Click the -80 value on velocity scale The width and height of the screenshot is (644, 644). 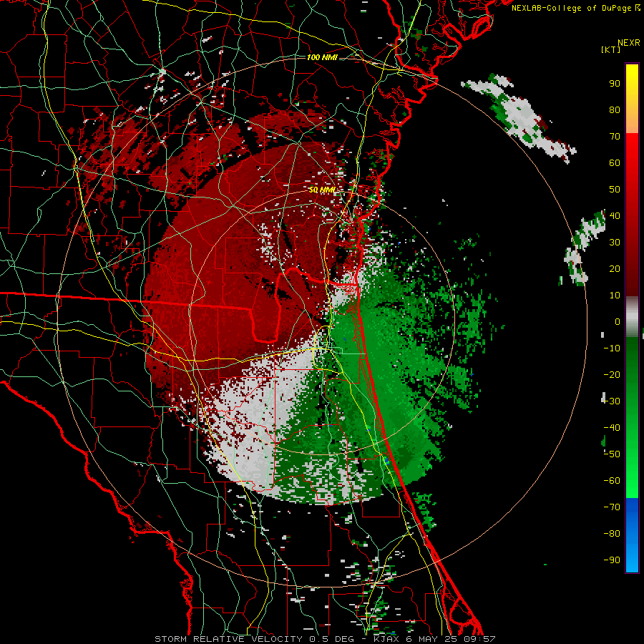[x=612, y=534]
